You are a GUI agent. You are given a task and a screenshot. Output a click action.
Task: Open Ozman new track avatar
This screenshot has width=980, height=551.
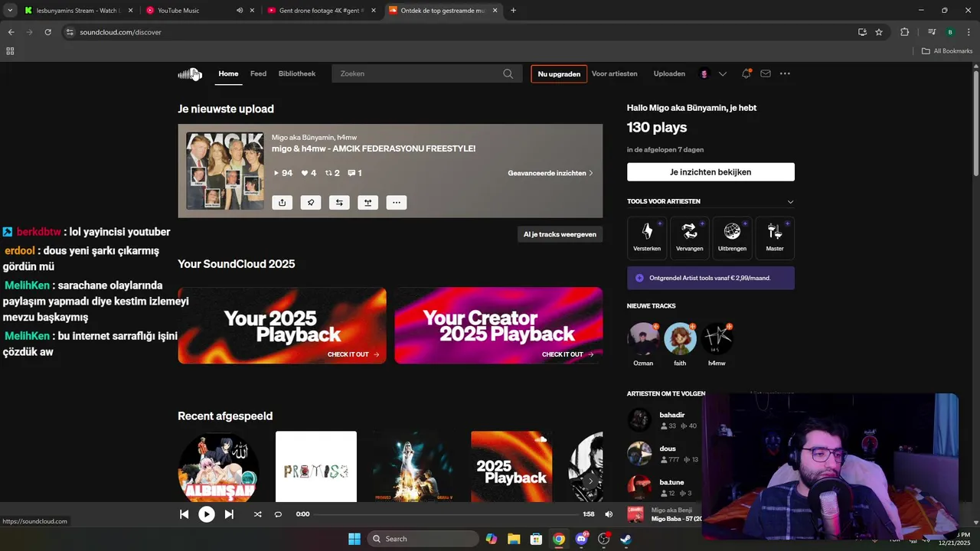pyautogui.click(x=643, y=339)
